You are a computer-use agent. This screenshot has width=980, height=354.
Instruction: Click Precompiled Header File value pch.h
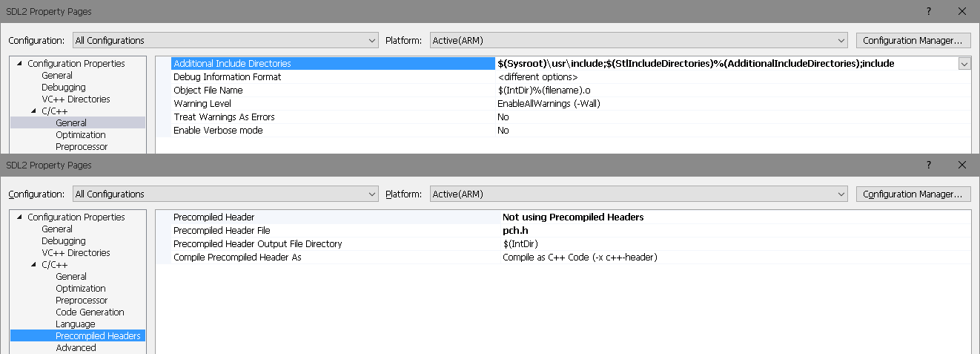click(515, 231)
